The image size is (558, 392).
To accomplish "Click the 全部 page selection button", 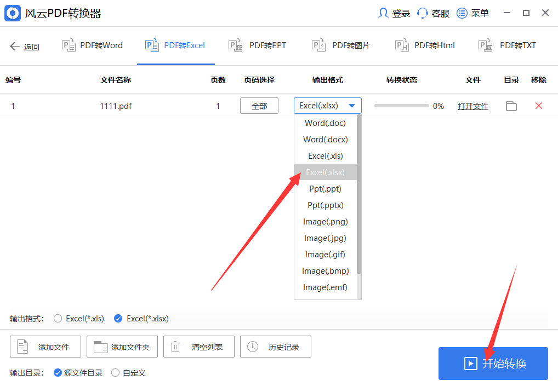I will (x=259, y=106).
